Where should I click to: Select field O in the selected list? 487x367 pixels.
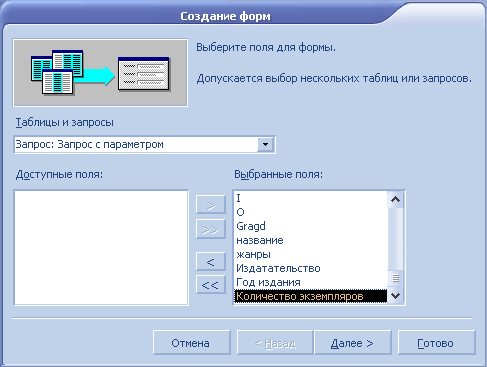coord(311,212)
